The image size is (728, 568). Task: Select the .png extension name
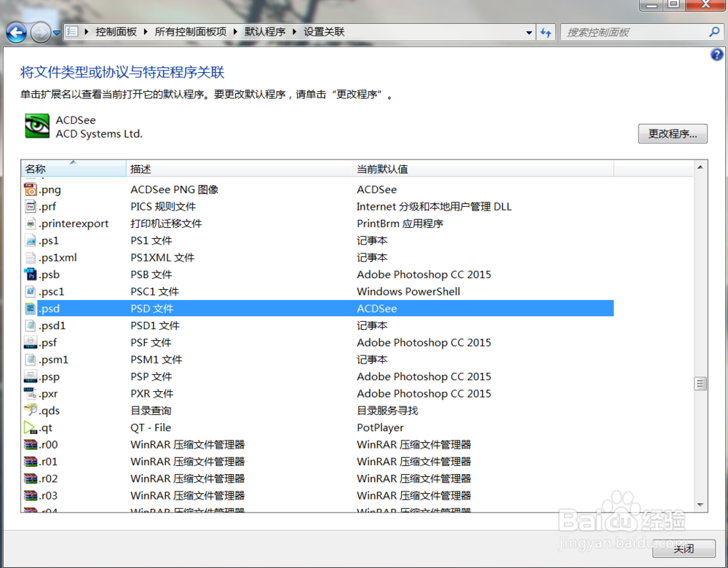coord(50,189)
